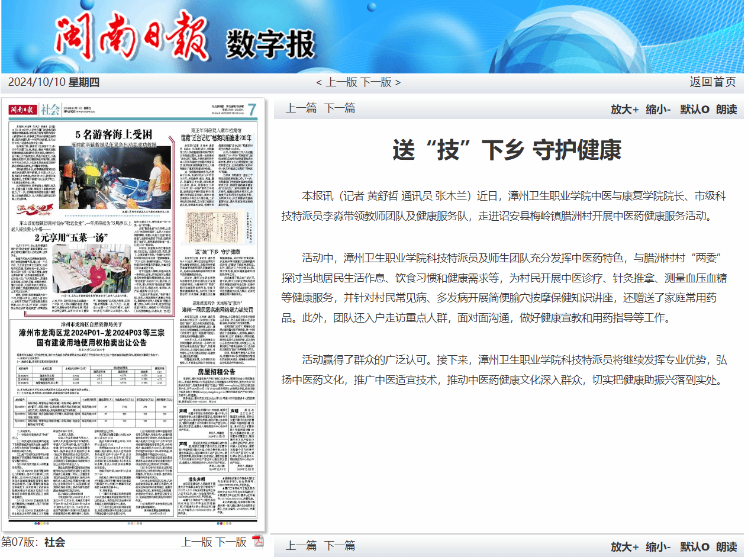Image resolution: width=748 pixels, height=560 pixels.
Task: Return to homepage via 返回首页
Action: (x=712, y=82)
